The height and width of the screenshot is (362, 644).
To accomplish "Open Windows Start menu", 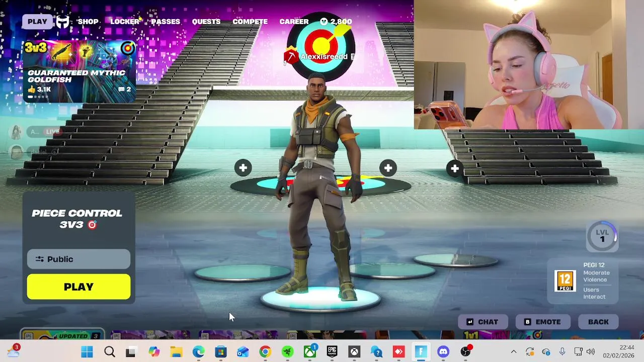I will pyautogui.click(x=87, y=351).
